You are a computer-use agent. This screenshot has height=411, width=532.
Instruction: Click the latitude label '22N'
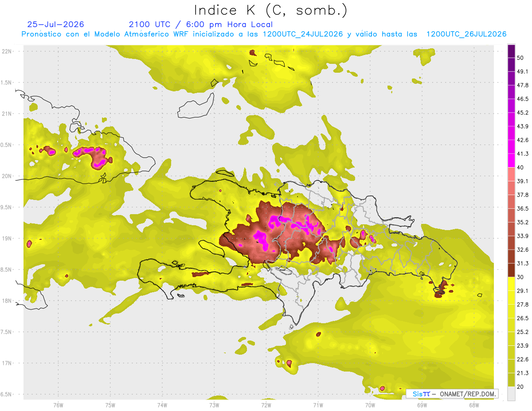pos(7,51)
